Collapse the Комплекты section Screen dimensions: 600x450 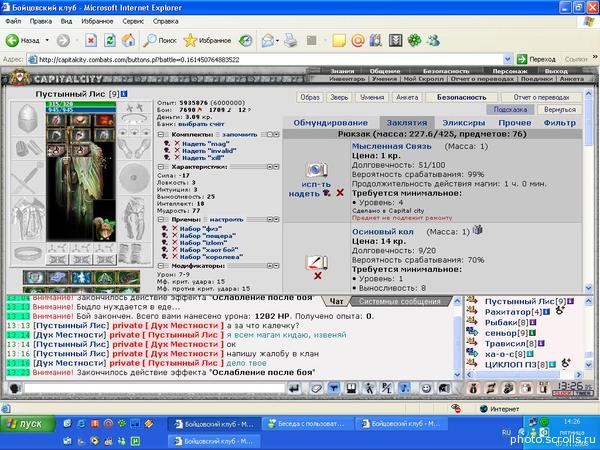pyautogui.click(x=161, y=135)
